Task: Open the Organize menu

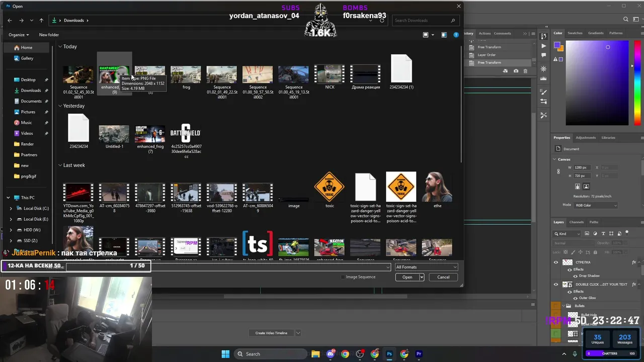Action: click(19, 35)
